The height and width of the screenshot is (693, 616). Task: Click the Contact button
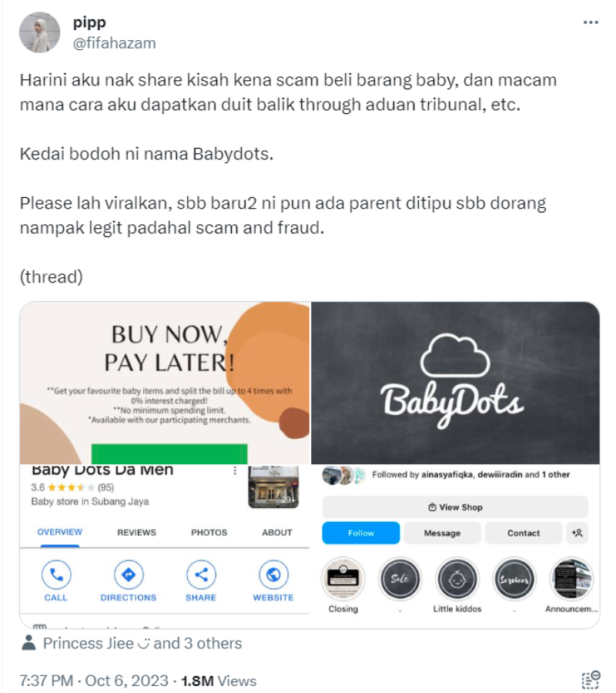coord(523,533)
